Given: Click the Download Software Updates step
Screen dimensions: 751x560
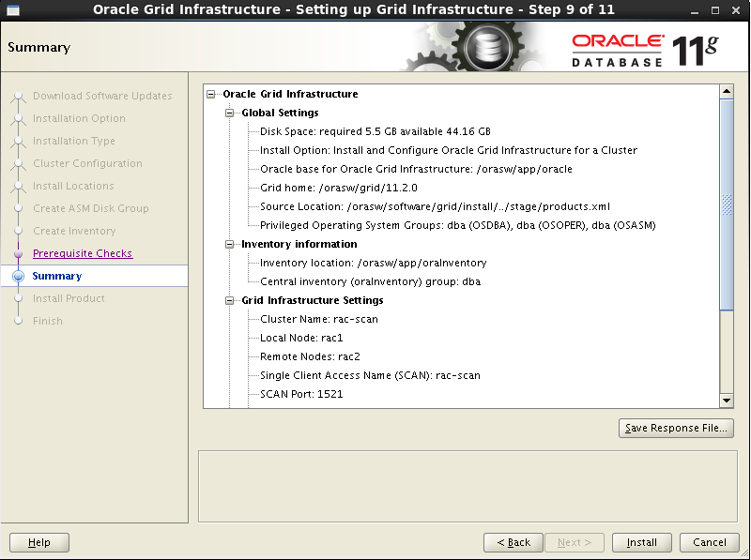Looking at the screenshot, I should click(x=102, y=96).
